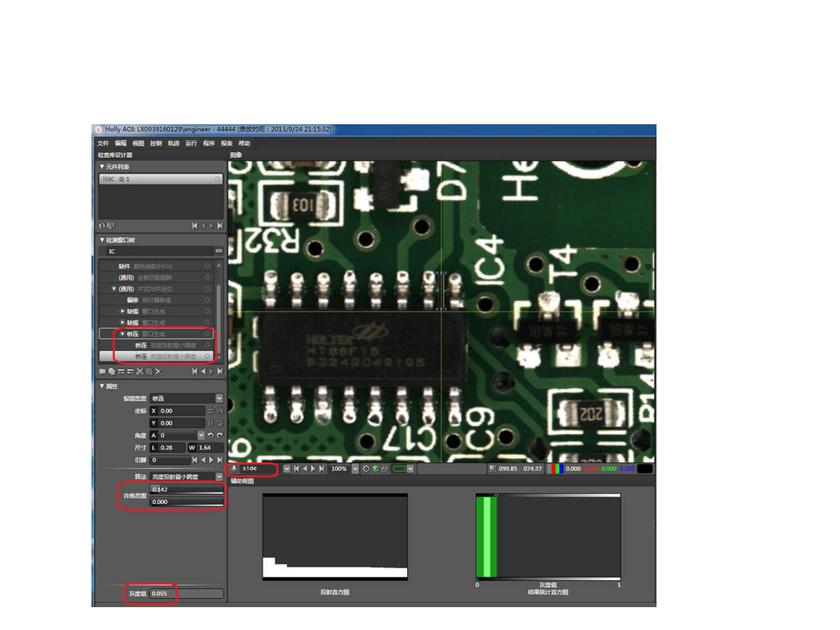
Task: Select the IC @ 1 component row
Action: click(x=161, y=179)
